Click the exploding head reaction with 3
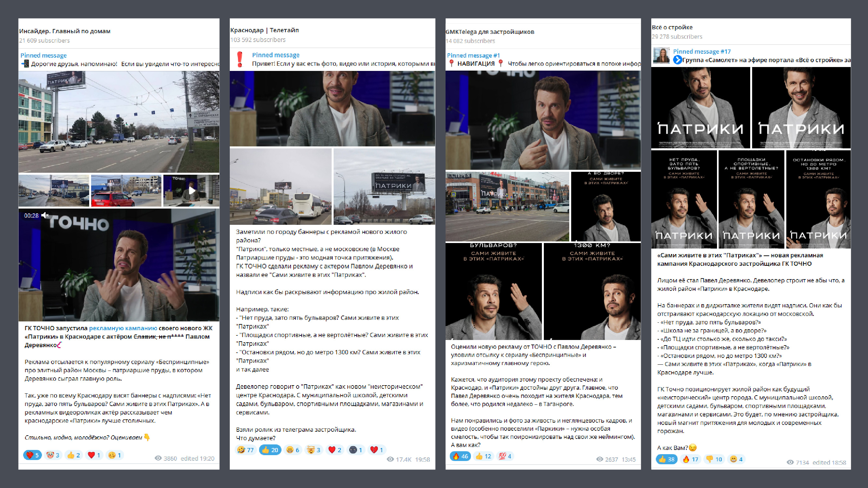This screenshot has height=488, width=868. (x=313, y=450)
